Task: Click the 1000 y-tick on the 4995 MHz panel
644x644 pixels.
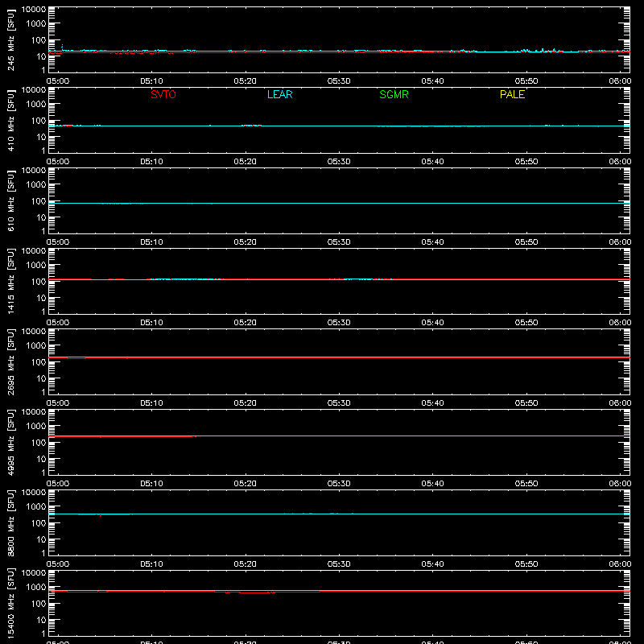Action: 36,427
